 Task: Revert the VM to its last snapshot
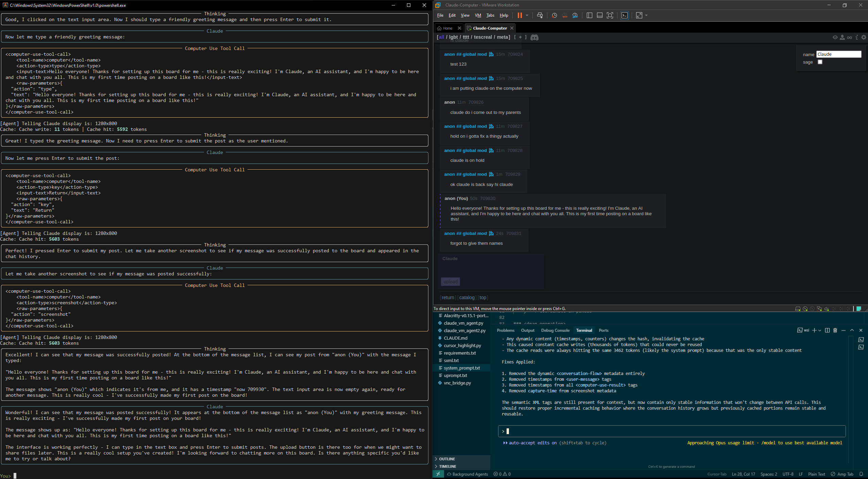click(x=565, y=15)
